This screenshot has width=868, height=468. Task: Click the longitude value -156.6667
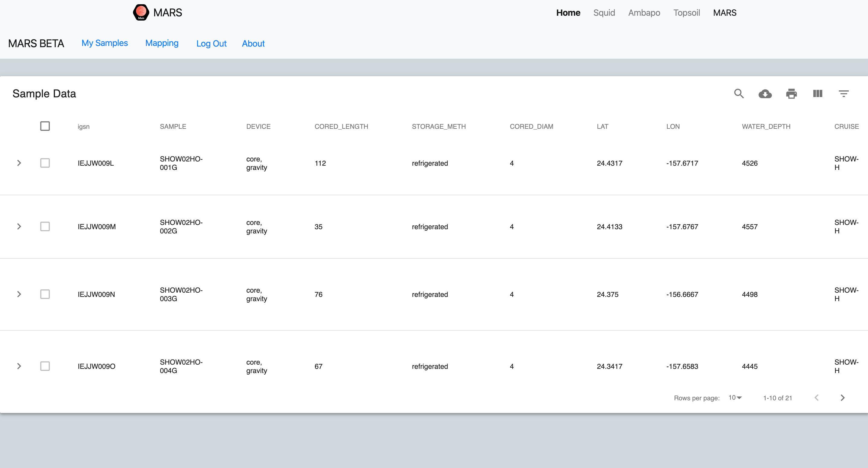tap(682, 294)
